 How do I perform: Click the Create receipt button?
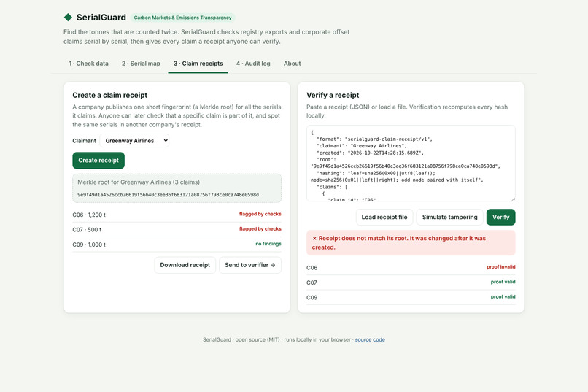[x=98, y=160]
